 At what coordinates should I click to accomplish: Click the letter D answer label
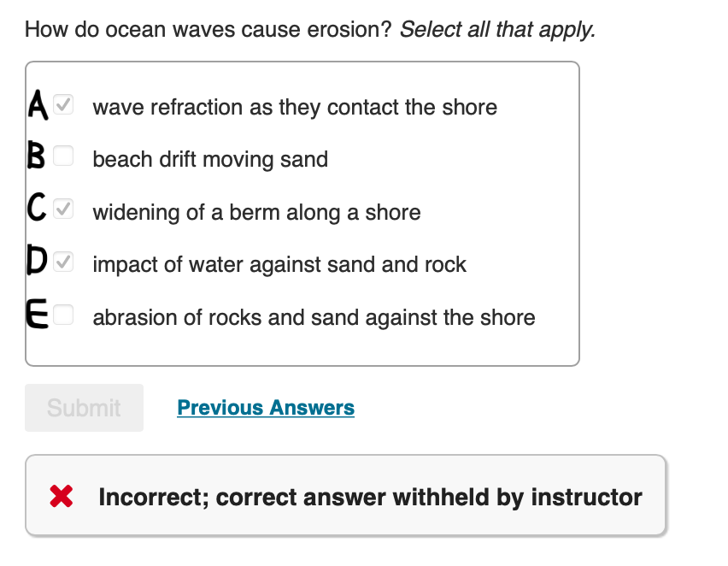coord(37,262)
